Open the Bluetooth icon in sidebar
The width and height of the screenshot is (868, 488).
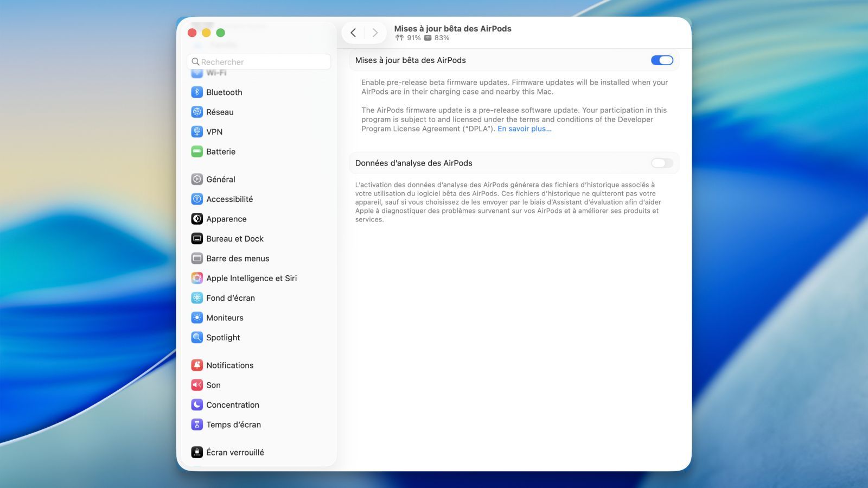tap(197, 92)
